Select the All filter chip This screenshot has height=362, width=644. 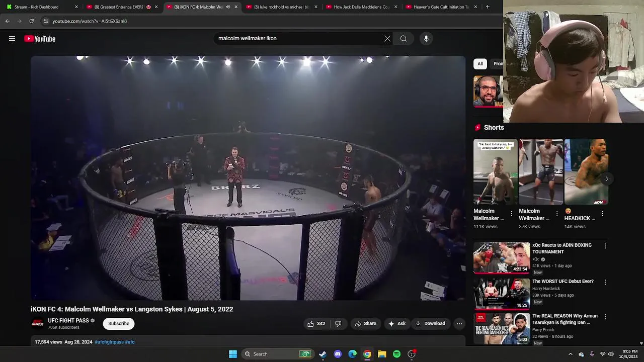tap(480, 64)
